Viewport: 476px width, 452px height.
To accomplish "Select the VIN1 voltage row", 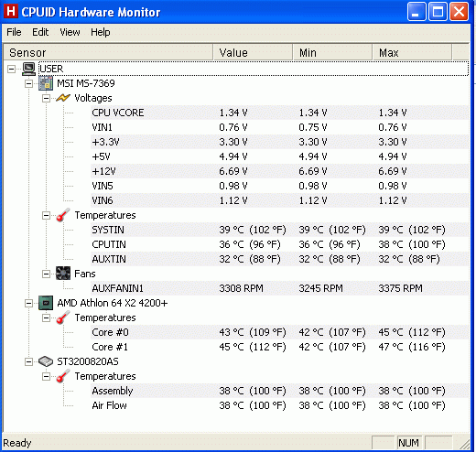I will point(280,127).
